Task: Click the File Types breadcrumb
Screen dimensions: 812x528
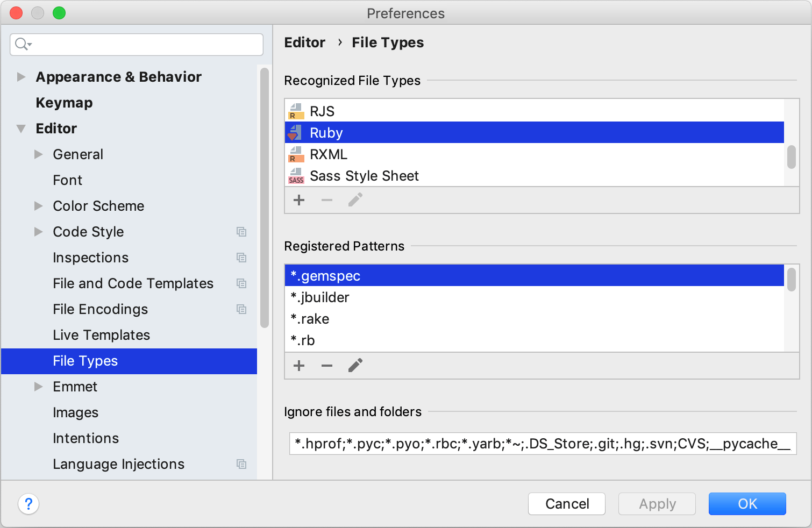Action: [x=388, y=42]
